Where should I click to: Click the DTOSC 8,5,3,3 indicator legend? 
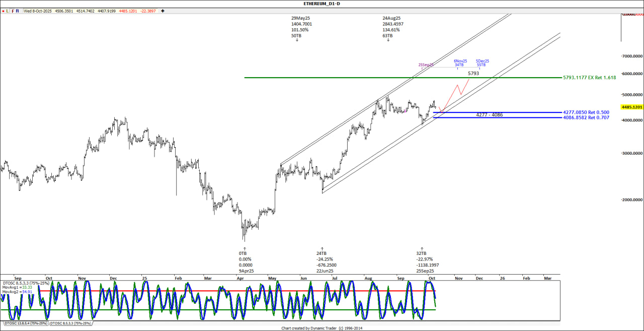26,283
